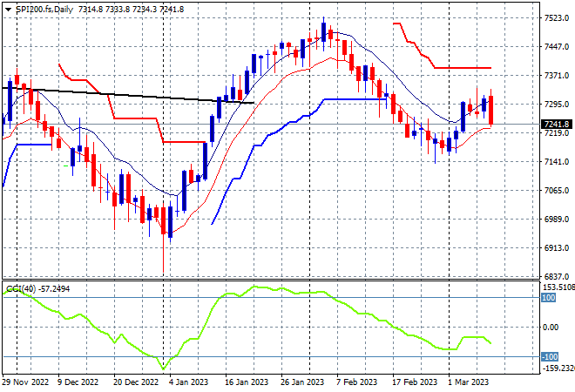Select the 26 Jan 2023 date label

tap(302, 382)
